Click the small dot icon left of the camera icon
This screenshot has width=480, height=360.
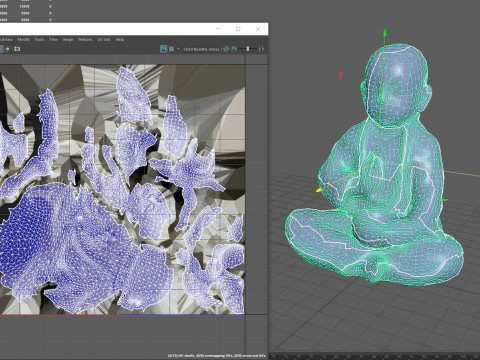(x=8, y=49)
